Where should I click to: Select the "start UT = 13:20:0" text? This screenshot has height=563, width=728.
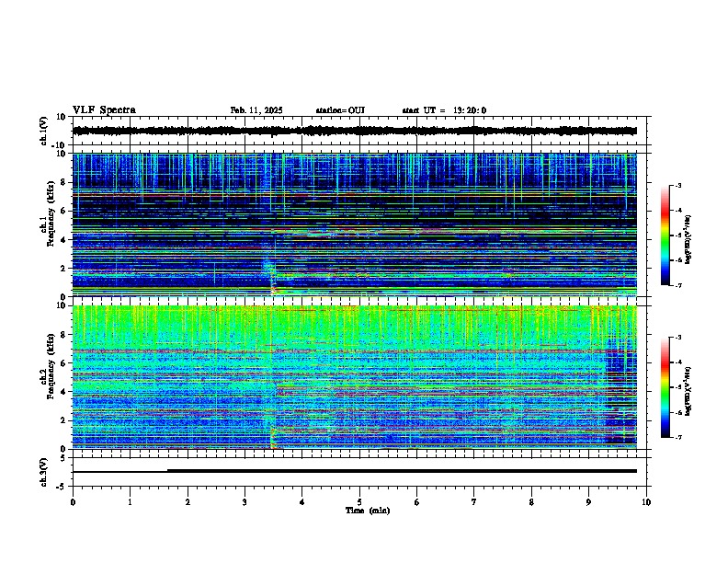(x=444, y=110)
